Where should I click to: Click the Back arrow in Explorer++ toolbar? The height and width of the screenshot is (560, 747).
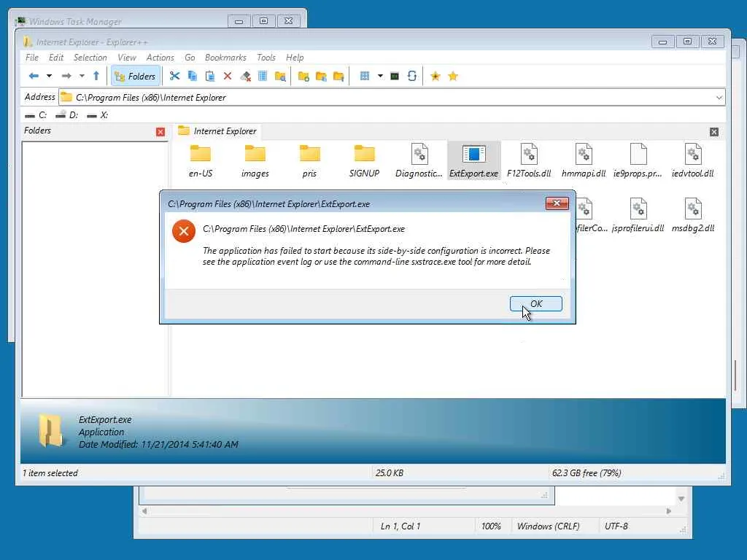[x=34, y=76]
